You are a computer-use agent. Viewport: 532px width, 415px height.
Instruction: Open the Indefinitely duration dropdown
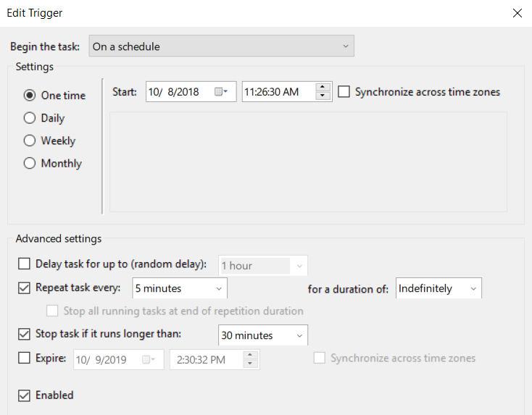click(x=439, y=288)
